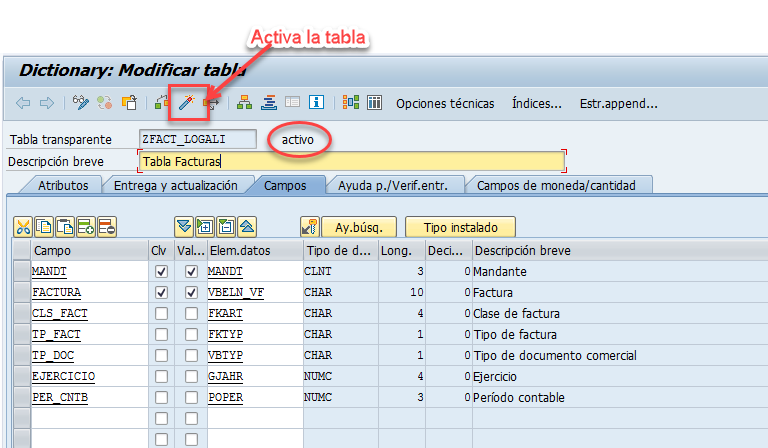
Task: Click the check syntax icon before magic wand
Action: point(161,103)
